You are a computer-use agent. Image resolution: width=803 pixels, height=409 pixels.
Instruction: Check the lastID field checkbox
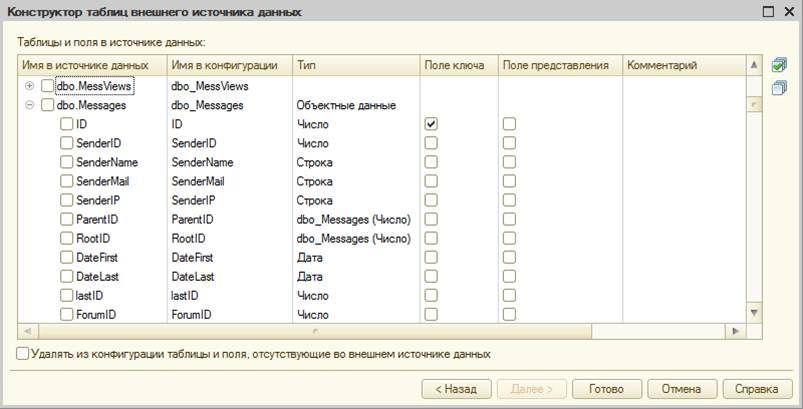[x=67, y=295]
